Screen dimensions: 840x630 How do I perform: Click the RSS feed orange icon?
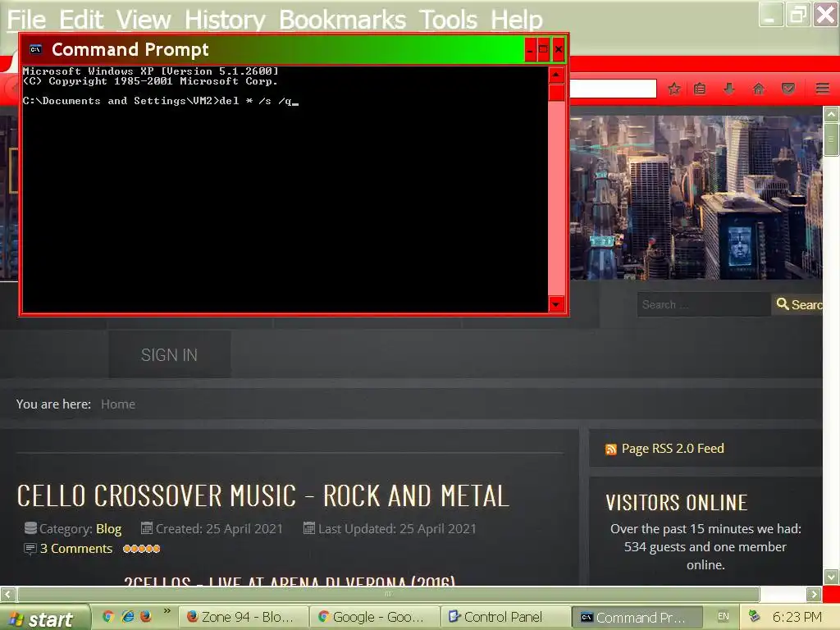(x=610, y=450)
